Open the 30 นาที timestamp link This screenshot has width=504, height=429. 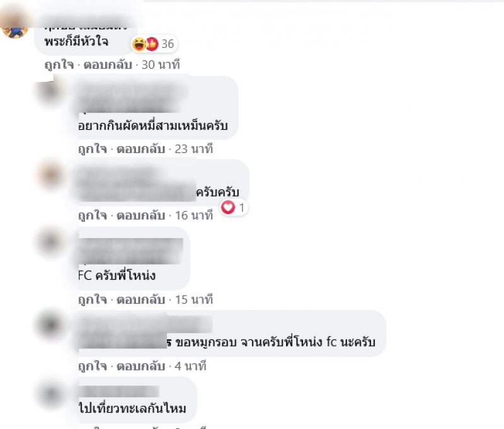click(x=161, y=65)
